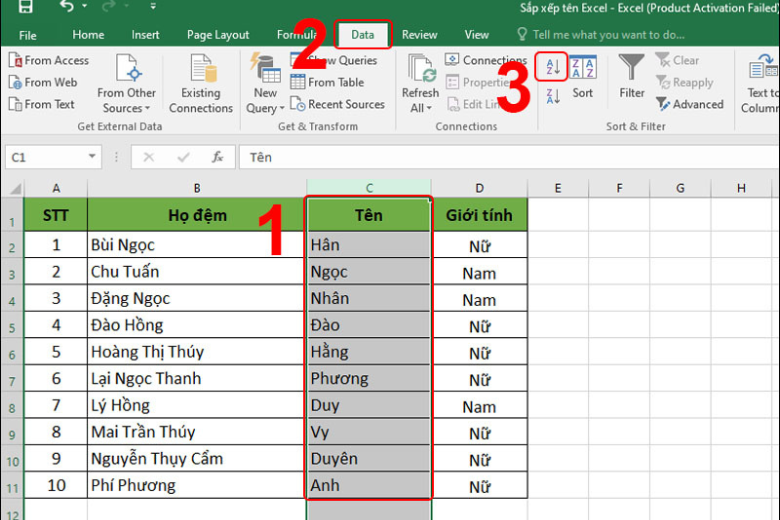Open Existing Connections
780x520 pixels.
[x=200, y=84]
